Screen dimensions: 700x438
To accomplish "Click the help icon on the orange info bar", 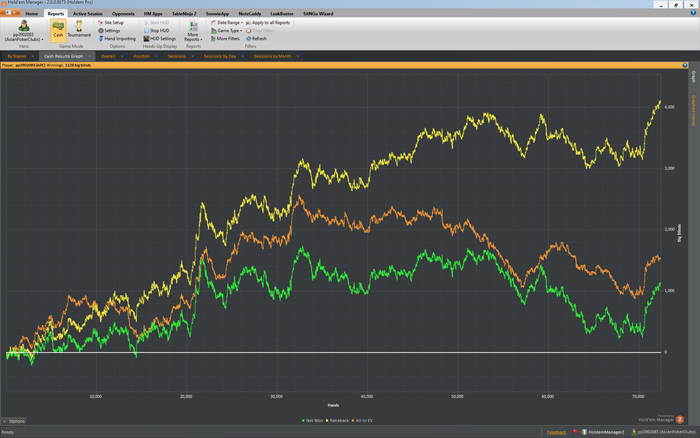I will pyautogui.click(x=685, y=65).
